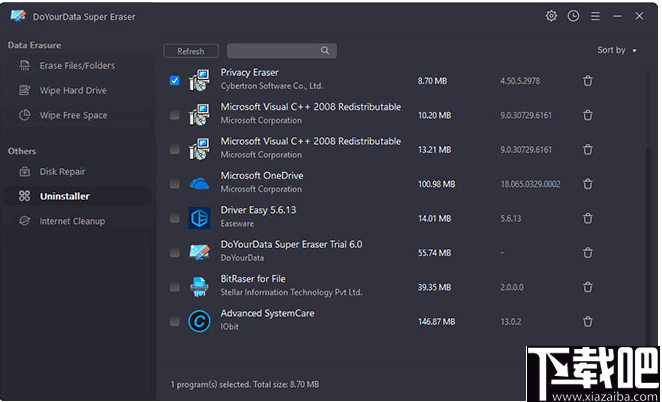Screen dimensions: 662x402
Task: Click trash icon for BitRaser for File
Action: (587, 287)
